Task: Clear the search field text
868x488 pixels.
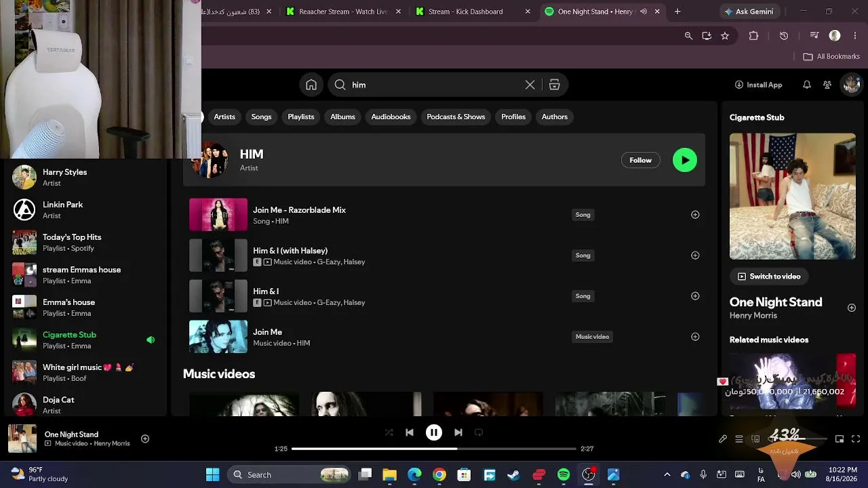Action: [x=530, y=85]
